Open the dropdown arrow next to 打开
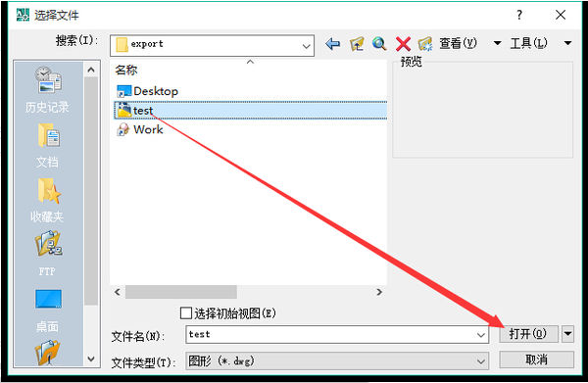588x383 pixels. (567, 333)
